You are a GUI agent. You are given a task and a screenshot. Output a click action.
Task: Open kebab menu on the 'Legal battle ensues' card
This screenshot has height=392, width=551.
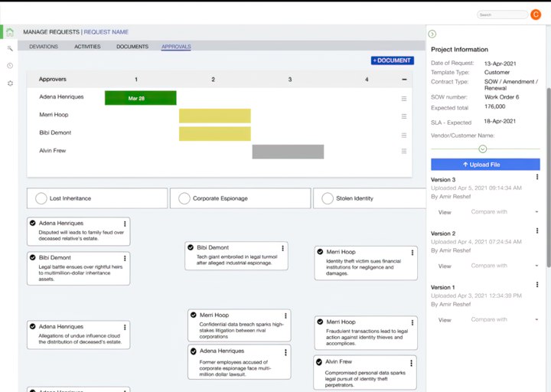tap(125, 258)
